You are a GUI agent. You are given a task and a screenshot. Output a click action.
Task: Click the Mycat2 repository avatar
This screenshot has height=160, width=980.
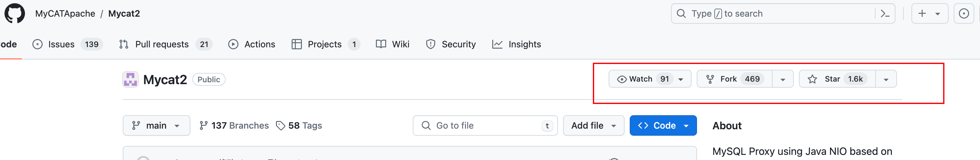coord(130,79)
